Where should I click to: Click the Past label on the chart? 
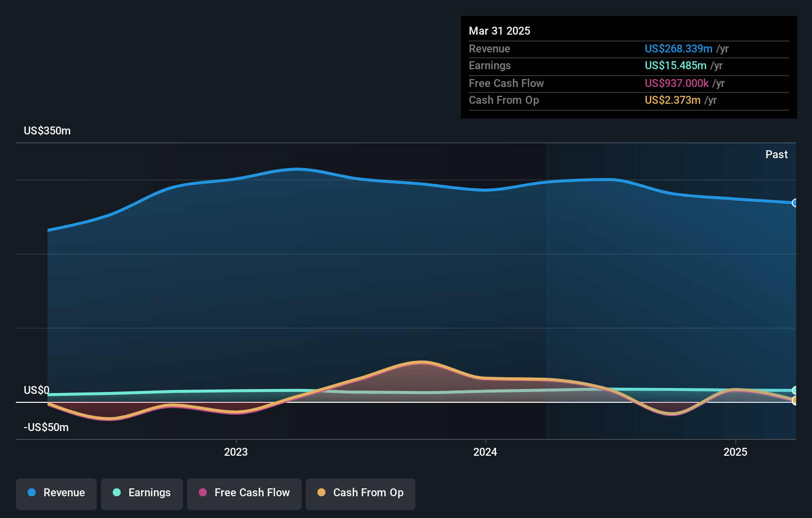[776, 155]
